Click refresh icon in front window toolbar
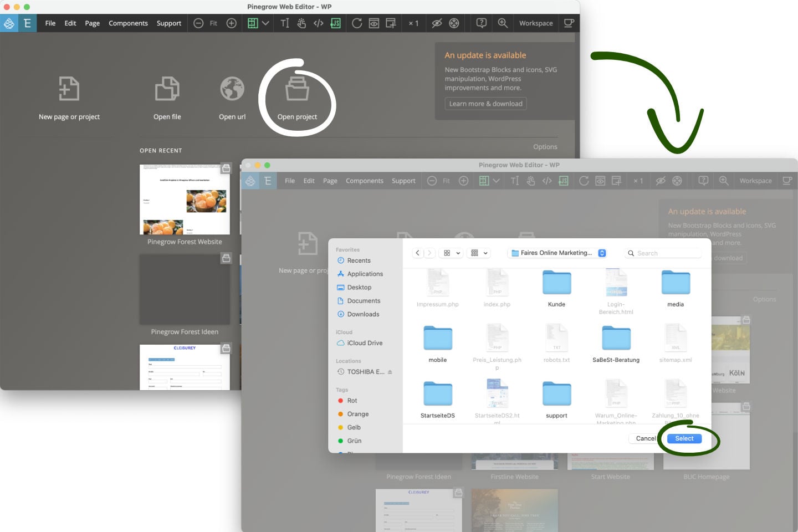 pyautogui.click(x=584, y=181)
